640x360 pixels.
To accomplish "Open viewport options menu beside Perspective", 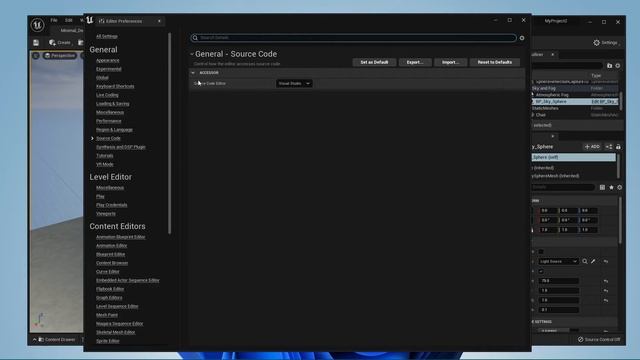I will click(36, 55).
